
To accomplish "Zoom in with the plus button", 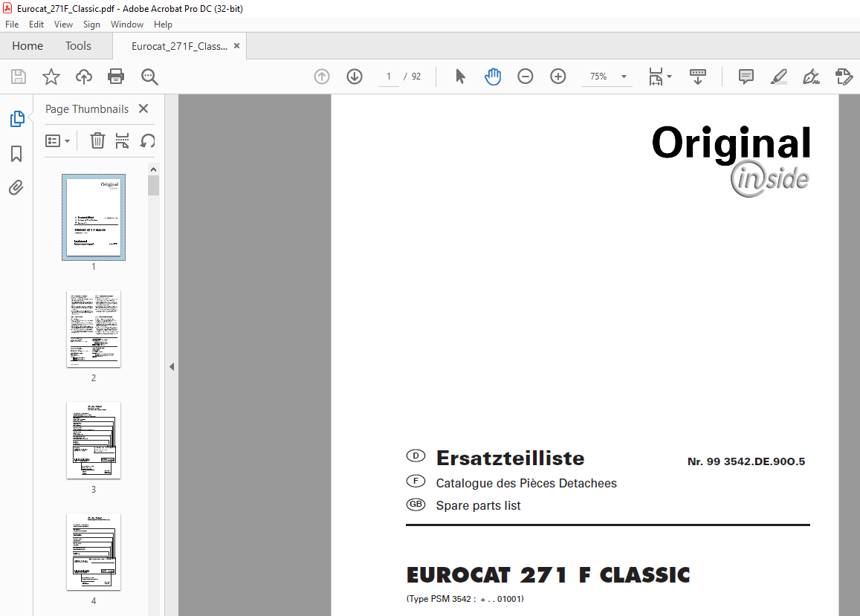I will coord(557,77).
